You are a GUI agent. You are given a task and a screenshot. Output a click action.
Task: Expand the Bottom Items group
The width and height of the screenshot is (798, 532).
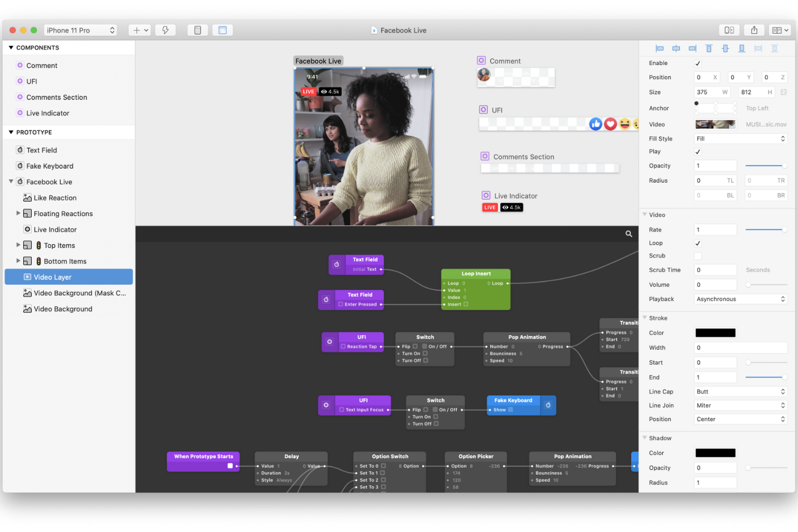point(18,261)
